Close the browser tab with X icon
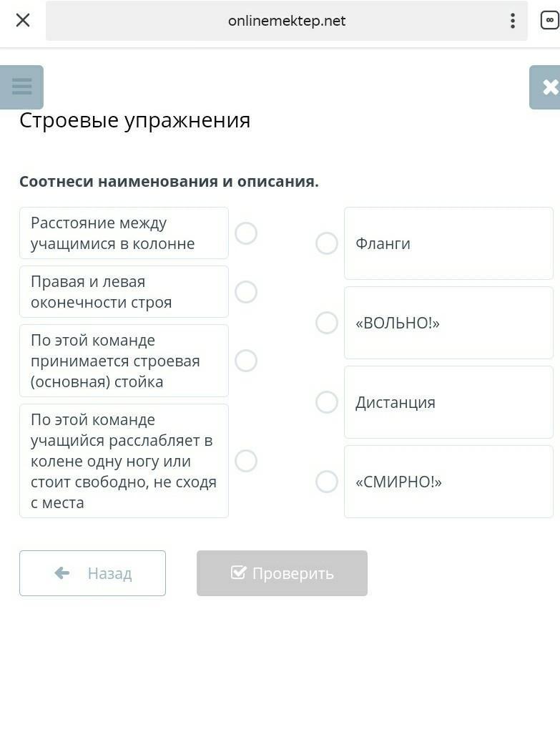560x750 pixels. 23,20
